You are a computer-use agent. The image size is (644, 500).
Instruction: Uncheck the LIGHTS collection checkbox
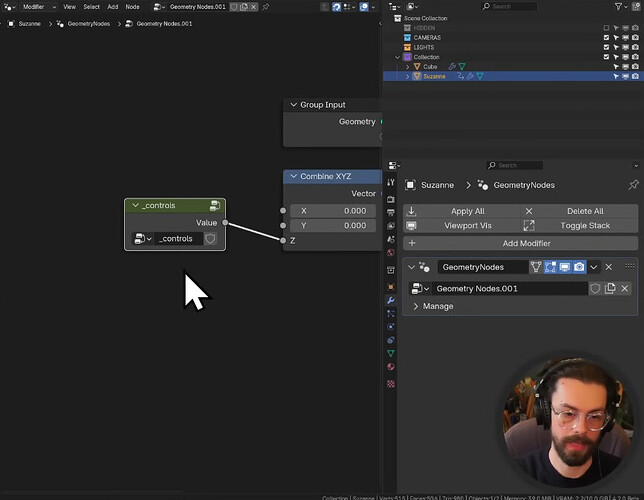(606, 47)
